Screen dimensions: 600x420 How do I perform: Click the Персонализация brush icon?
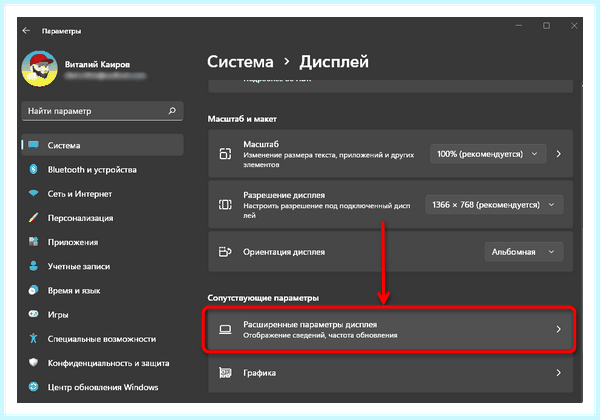click(33, 218)
